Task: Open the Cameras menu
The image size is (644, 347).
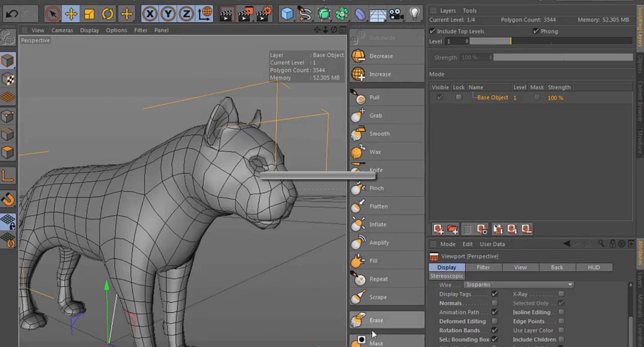Action: coord(62,30)
